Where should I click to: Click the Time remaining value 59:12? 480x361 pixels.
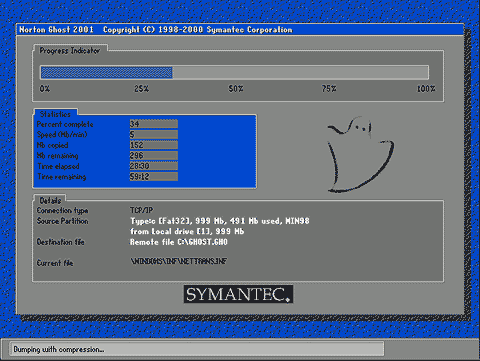(154, 177)
